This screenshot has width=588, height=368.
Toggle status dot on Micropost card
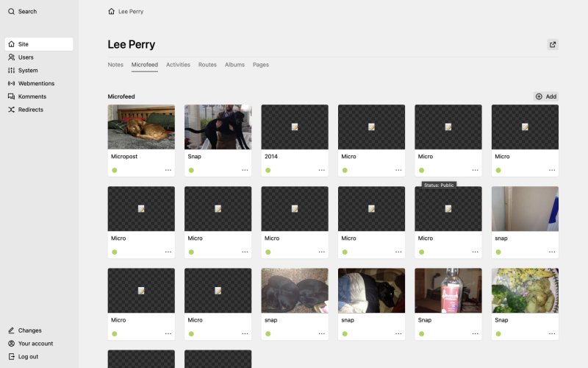tap(115, 170)
